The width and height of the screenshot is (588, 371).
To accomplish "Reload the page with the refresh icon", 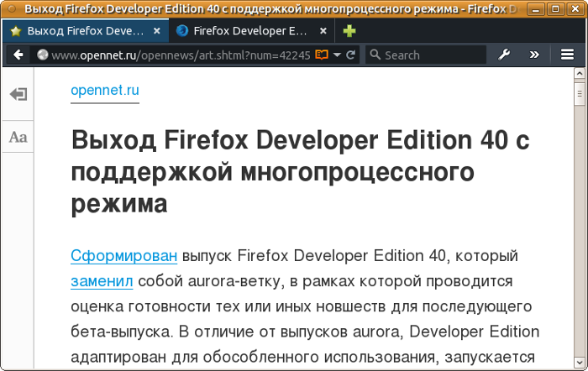I will [350, 55].
